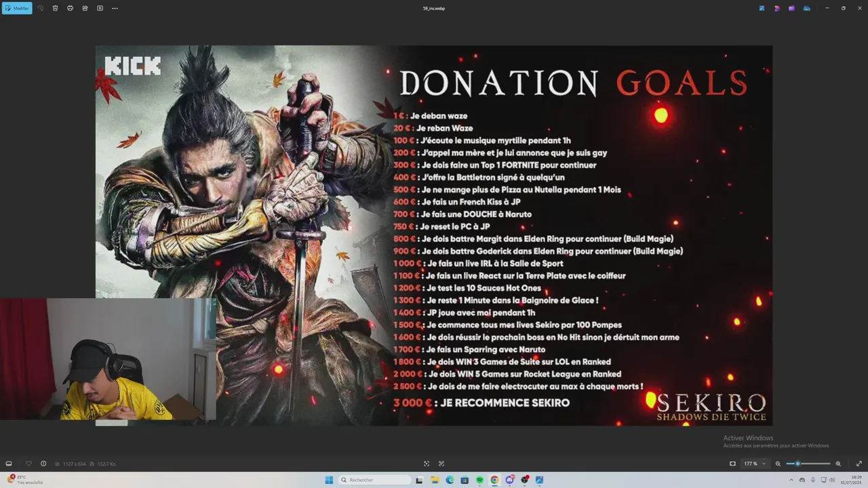Viewport: 868px width, 488px height.
Task: Delete the image with trash icon
Action: point(55,8)
